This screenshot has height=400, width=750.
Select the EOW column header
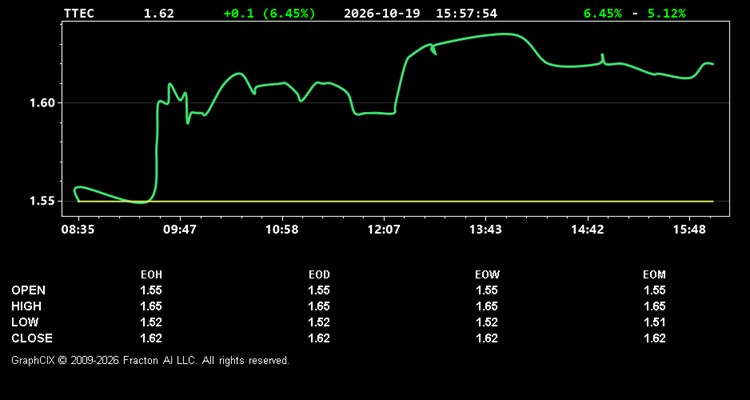pyautogui.click(x=487, y=275)
